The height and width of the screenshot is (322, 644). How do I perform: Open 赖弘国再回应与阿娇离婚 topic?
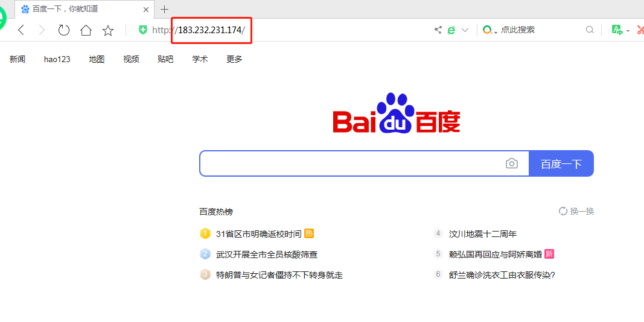(496, 254)
